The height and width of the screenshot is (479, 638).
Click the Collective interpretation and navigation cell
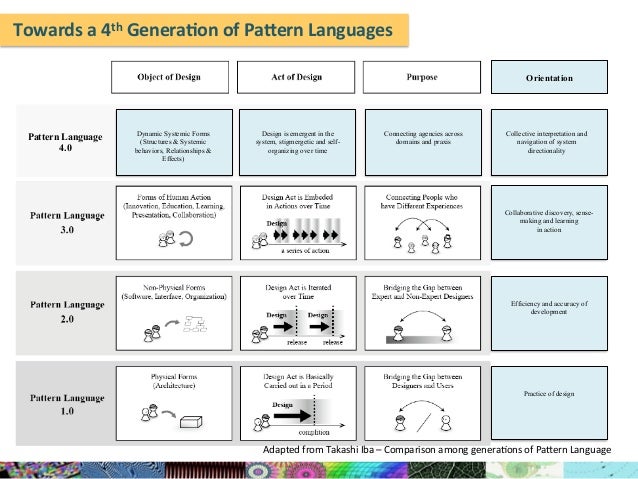(x=549, y=142)
